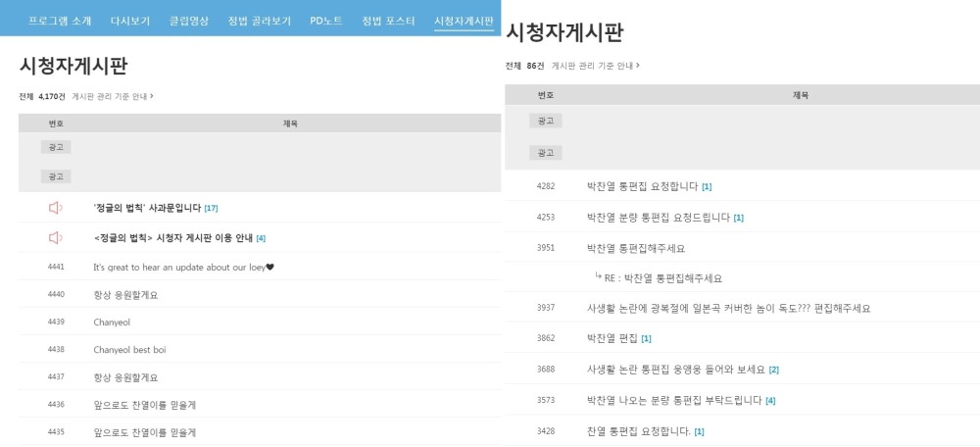Open 게시판 관리 기준 안내 next to 4,170건
The width and height of the screenshot is (980, 447).
click(113, 96)
